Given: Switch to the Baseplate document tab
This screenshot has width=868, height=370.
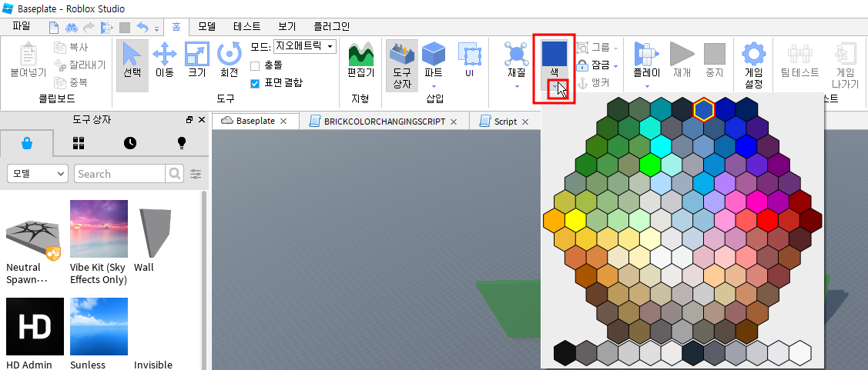Looking at the screenshot, I should tap(255, 121).
